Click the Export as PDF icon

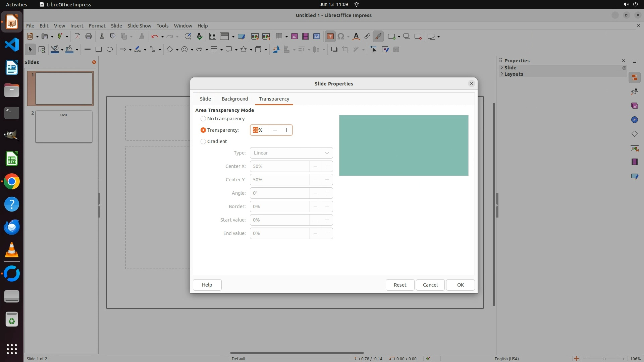(77, 37)
